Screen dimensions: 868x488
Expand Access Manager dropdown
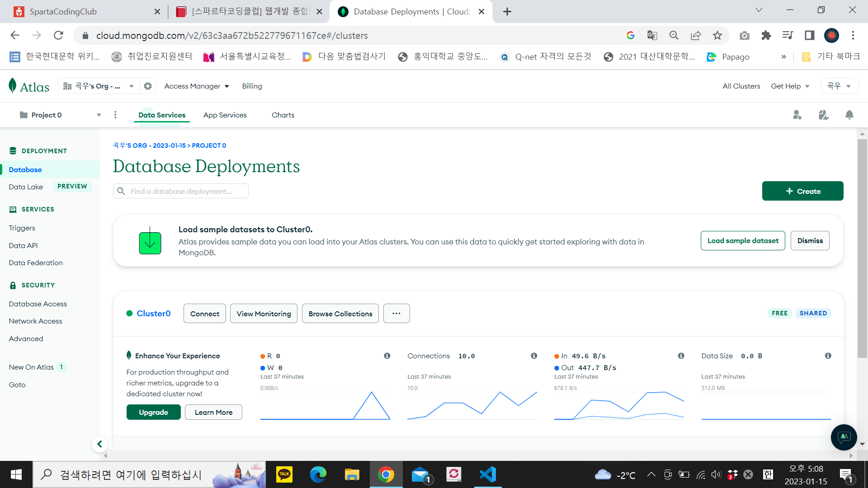(x=197, y=86)
